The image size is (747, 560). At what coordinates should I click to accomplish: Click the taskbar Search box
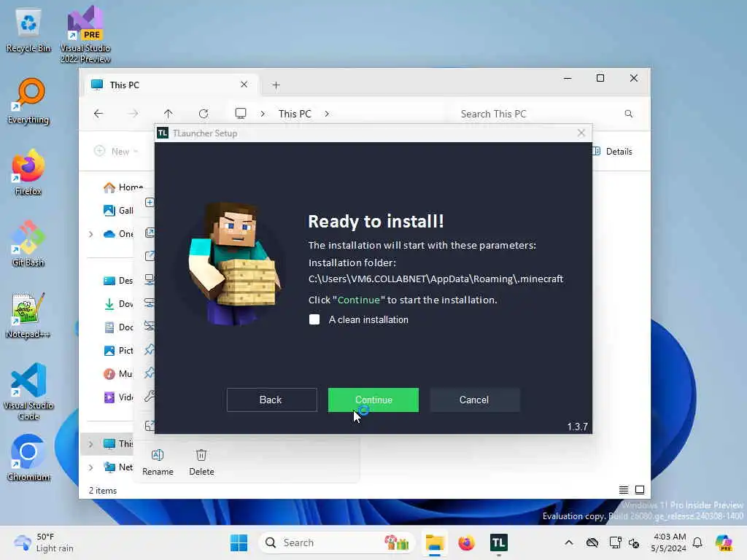336,542
